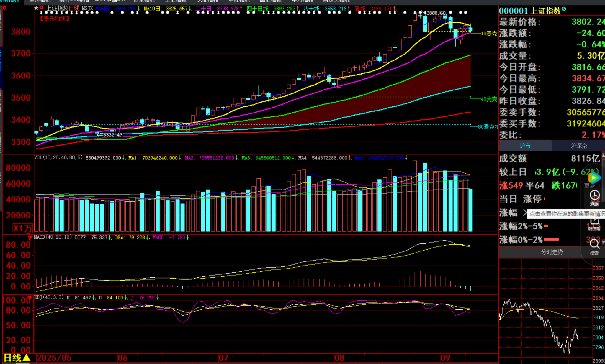The image size is (605, 364).
Task: Click the 涨549 平64 advance-decline row
Action: click(x=539, y=185)
